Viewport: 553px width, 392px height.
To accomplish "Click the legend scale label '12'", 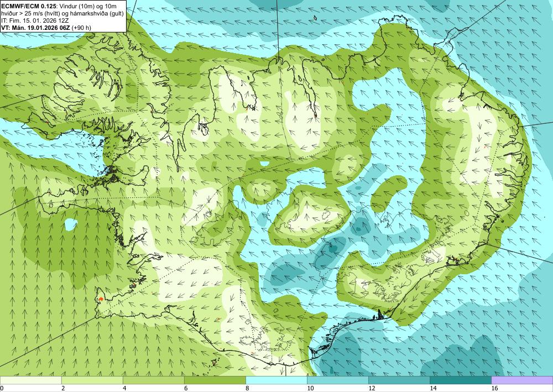I will [x=372, y=388].
